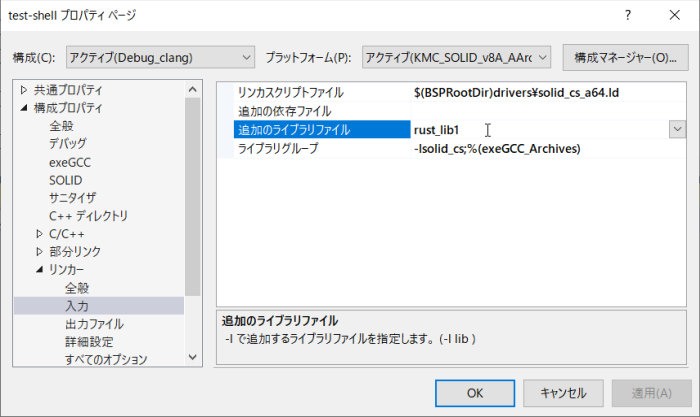Click the help question mark button
The width and height of the screenshot is (700, 417).
[627, 16]
